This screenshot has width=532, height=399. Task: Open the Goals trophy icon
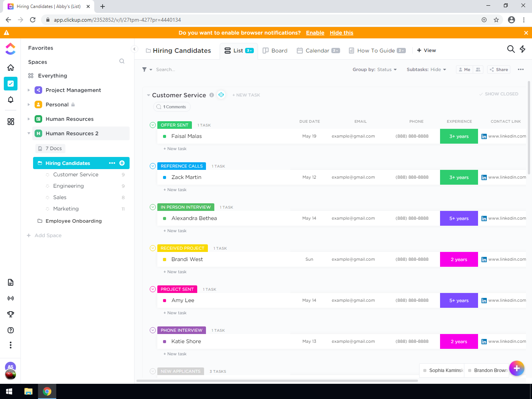(x=11, y=314)
